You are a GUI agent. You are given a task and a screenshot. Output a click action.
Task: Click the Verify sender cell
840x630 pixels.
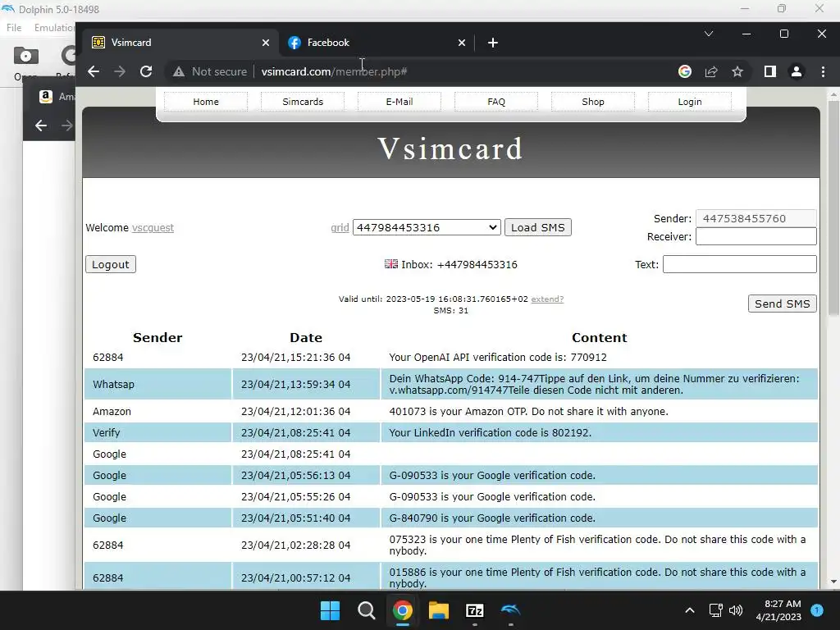pos(157,432)
